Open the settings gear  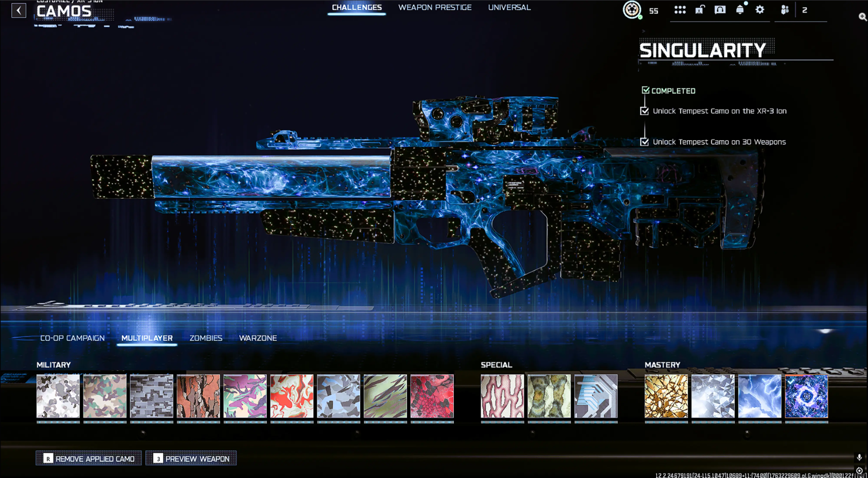(760, 10)
